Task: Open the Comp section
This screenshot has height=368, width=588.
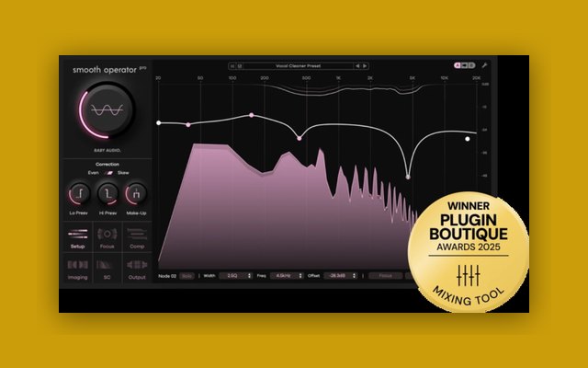Action: [x=137, y=237]
